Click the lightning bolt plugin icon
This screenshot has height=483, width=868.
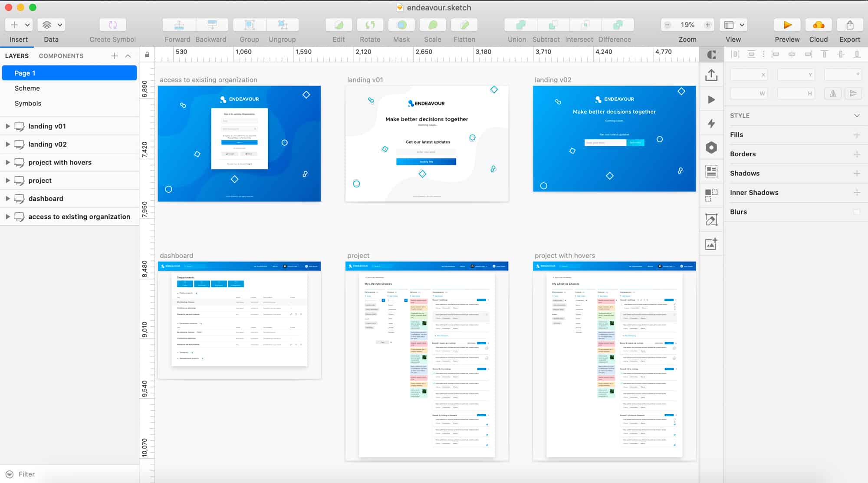tap(711, 123)
